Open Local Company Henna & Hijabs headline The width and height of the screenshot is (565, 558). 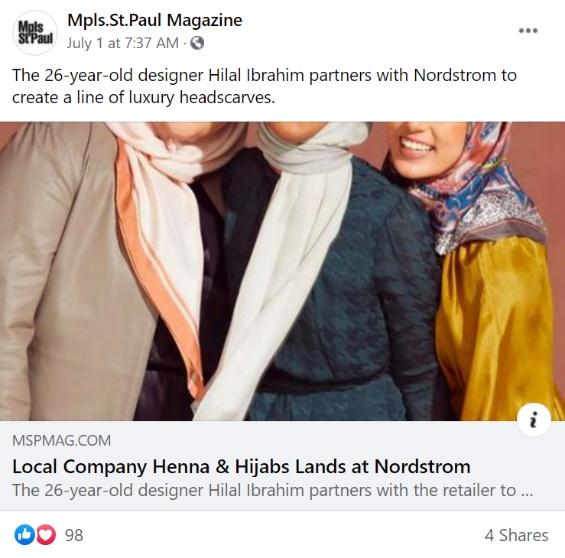241,467
